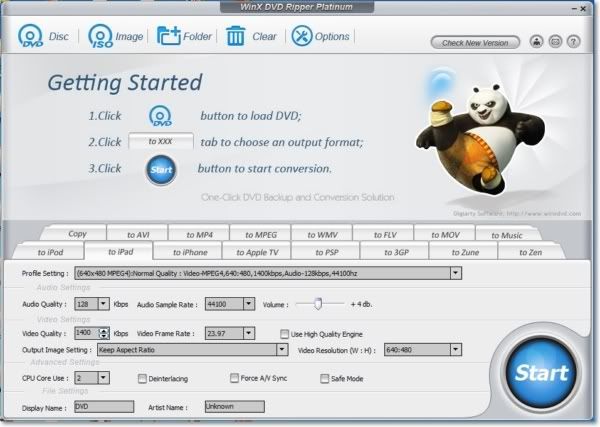Click the DVD Disc icon in toolbar

30,36
